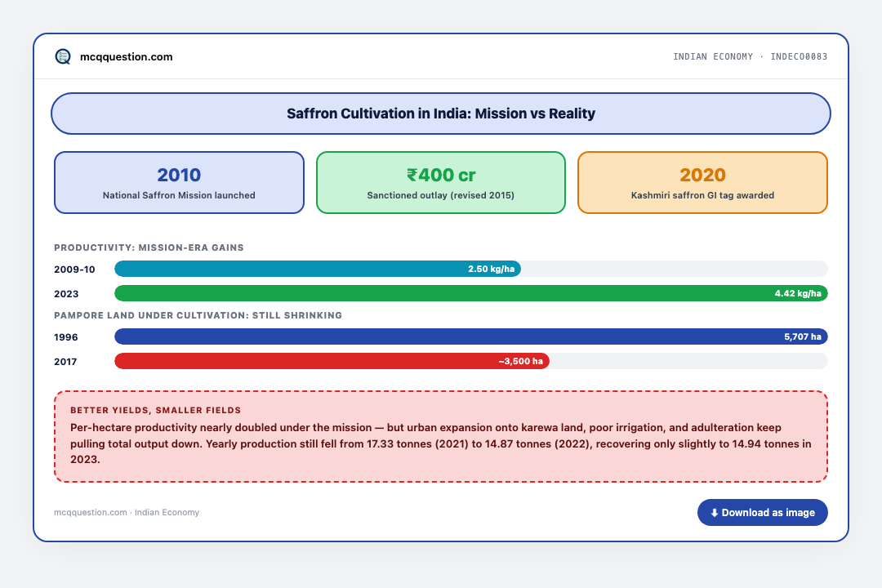Click the footer mcqquestion.com · Indian Economy text
The width and height of the screenshot is (882, 588).
coord(127,513)
